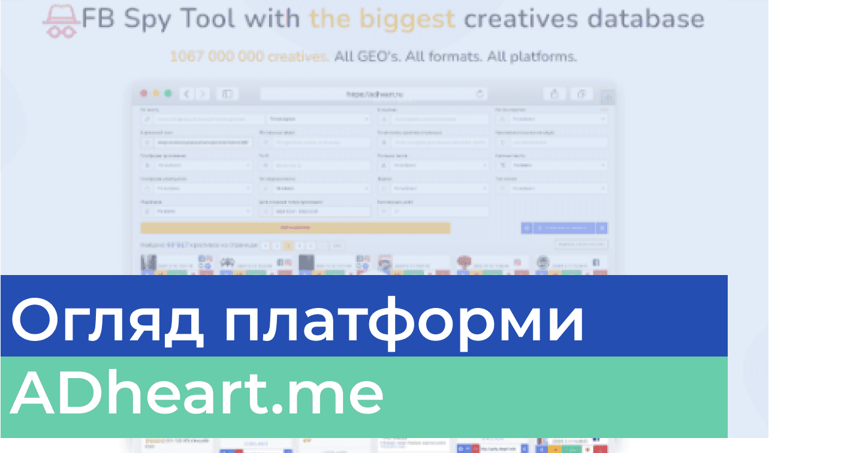Click the wide orange search button
The image size is (868, 453).
click(295, 228)
